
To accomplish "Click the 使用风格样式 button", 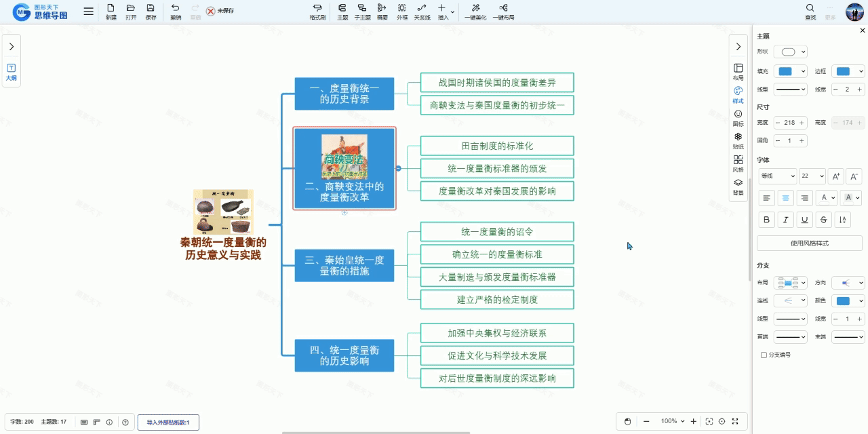I will point(809,243).
